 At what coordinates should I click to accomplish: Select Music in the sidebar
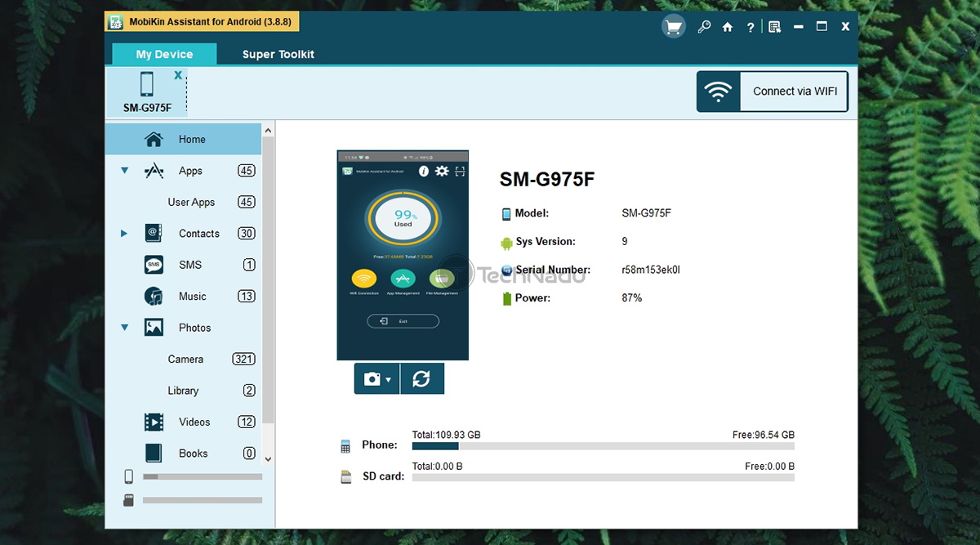pyautogui.click(x=183, y=297)
